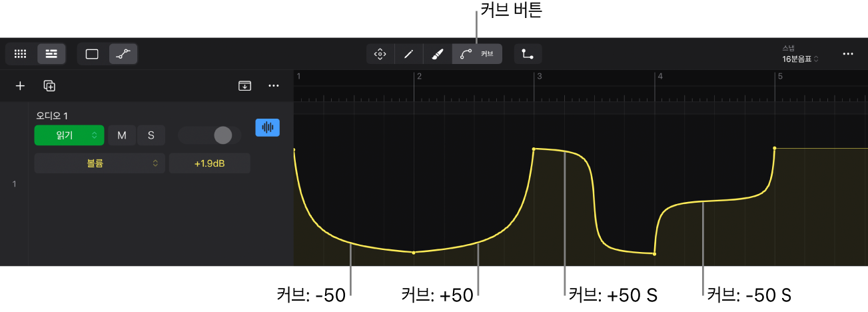The height and width of the screenshot is (312, 868).
Task: Open the 볼륨 parameter dropdown
Action: (100, 163)
